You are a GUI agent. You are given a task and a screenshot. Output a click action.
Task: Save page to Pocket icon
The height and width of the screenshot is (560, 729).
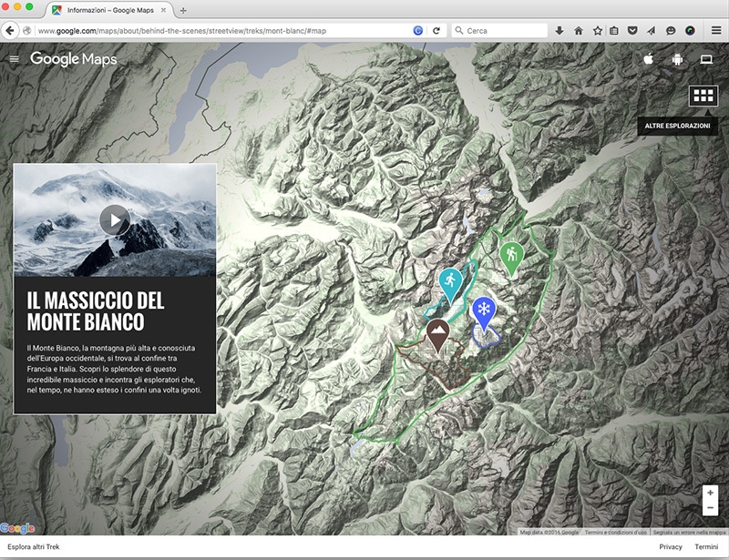pyautogui.click(x=632, y=31)
